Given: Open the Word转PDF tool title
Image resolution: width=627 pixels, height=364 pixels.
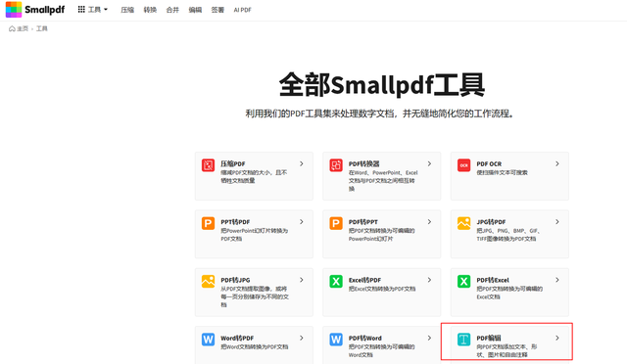Looking at the screenshot, I should 237,338.
